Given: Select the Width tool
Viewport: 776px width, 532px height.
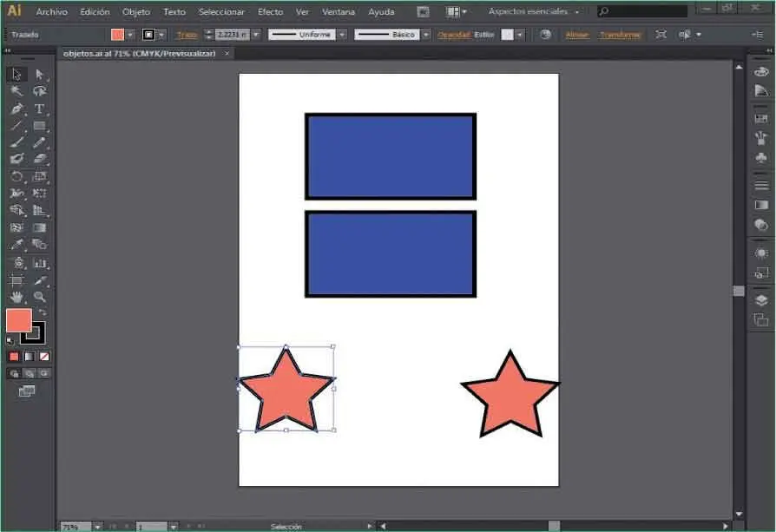Looking at the screenshot, I should 16,194.
